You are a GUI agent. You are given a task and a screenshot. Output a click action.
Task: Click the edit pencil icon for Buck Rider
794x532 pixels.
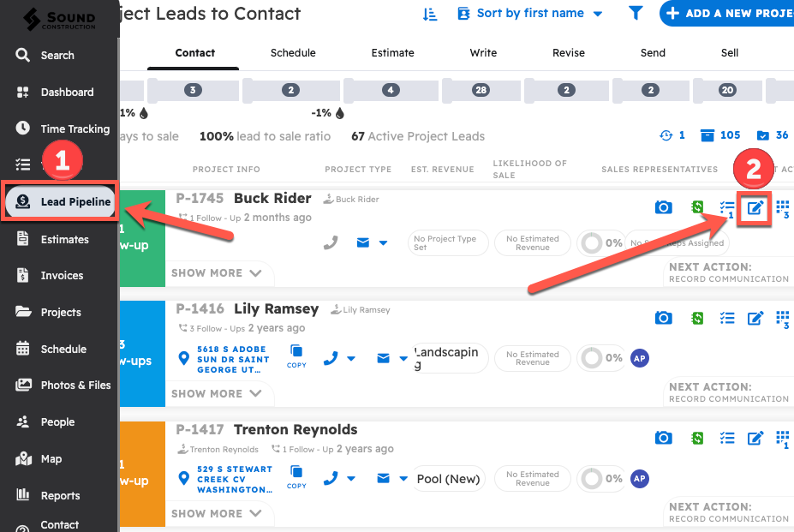coord(755,207)
